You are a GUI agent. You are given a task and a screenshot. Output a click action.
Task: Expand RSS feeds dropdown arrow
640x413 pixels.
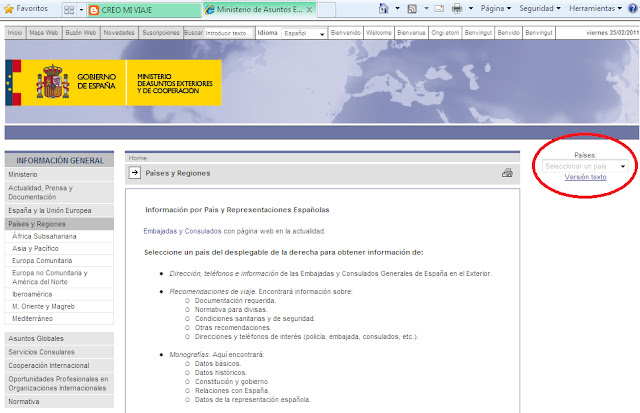click(x=426, y=8)
